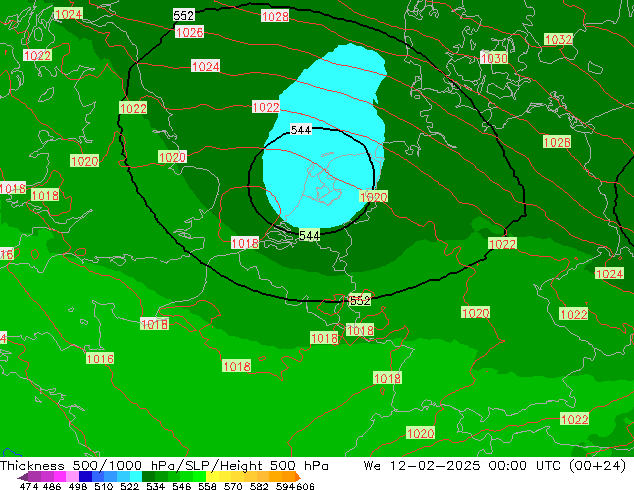Click the 552 label with light green background
The width and height of the screenshot is (634, 490).
point(359,300)
